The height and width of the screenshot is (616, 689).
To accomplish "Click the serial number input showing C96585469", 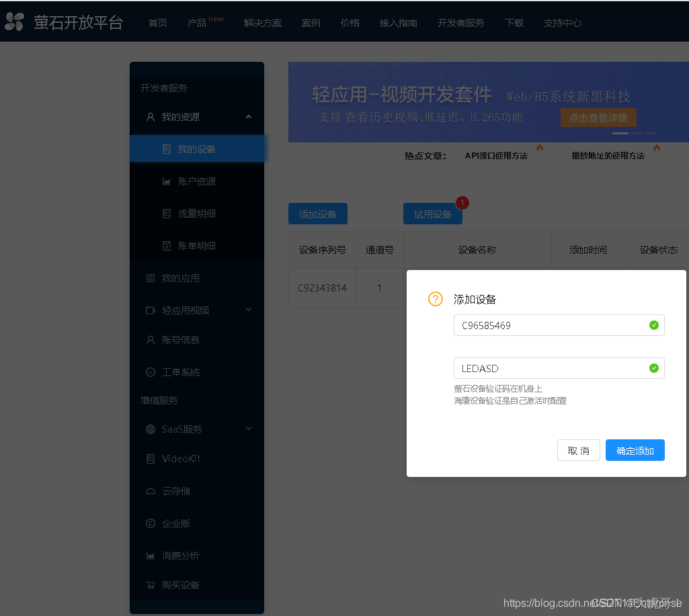I will (559, 325).
